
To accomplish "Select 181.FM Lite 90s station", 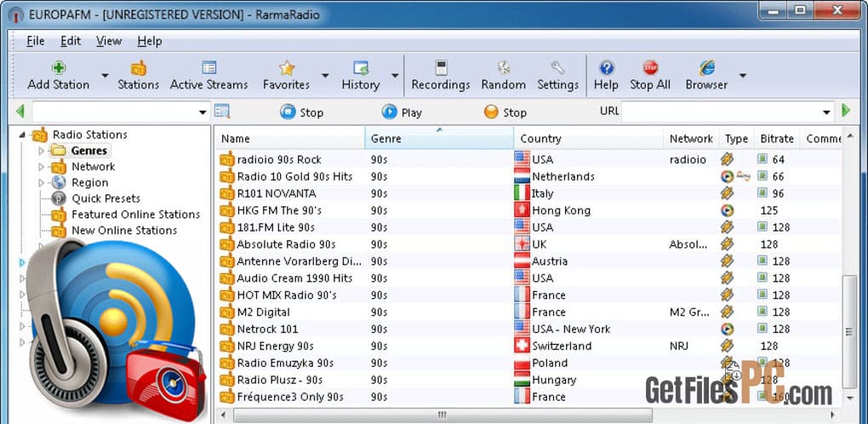I will 528,227.
